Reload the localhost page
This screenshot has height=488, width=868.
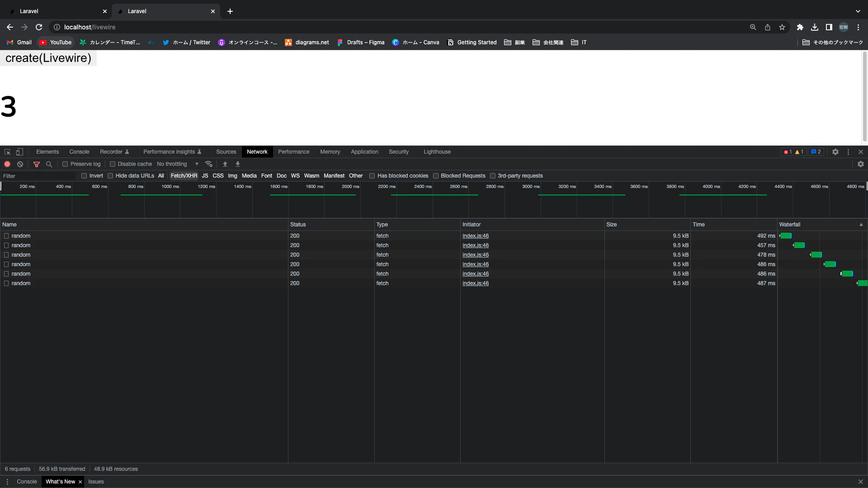click(39, 27)
